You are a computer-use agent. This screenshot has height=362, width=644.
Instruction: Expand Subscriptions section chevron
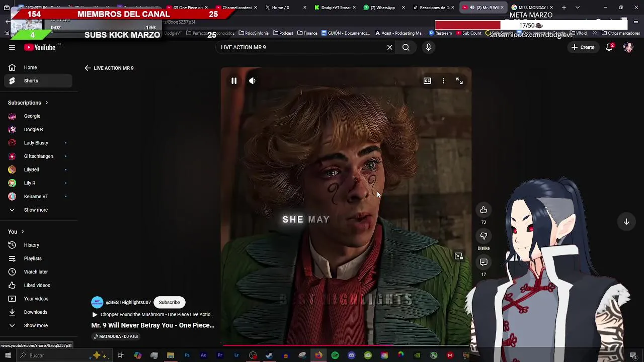point(46,103)
